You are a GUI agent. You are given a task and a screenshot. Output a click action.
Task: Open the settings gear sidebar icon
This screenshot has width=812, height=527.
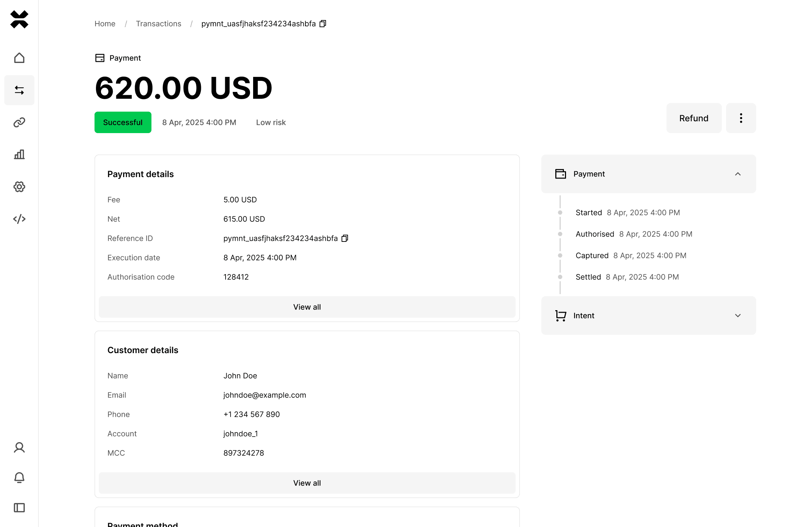pos(19,187)
